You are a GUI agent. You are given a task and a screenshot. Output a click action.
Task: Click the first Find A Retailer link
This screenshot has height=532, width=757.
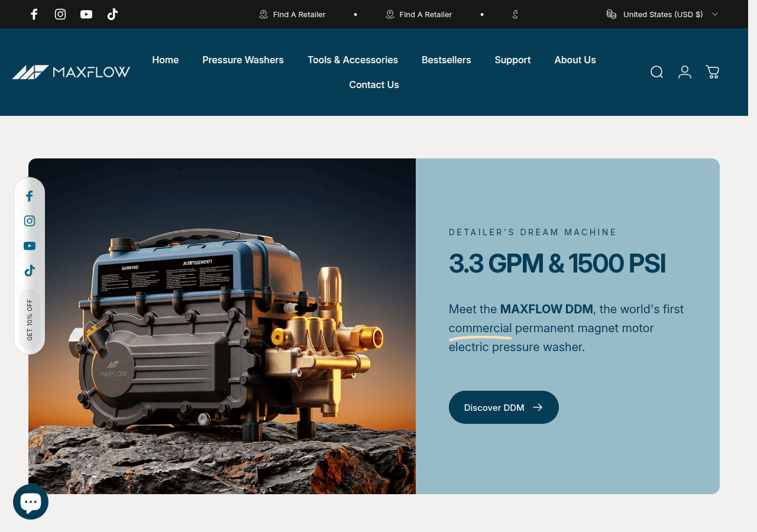[292, 14]
